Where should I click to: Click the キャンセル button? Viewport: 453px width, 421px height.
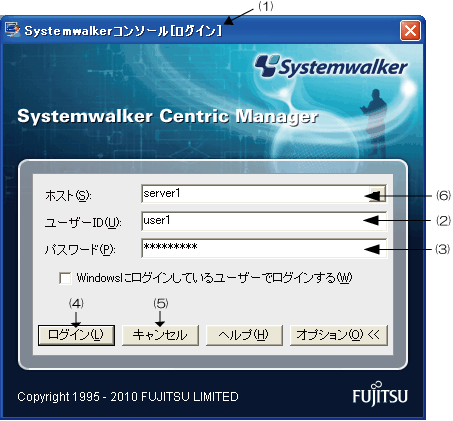tap(160, 335)
